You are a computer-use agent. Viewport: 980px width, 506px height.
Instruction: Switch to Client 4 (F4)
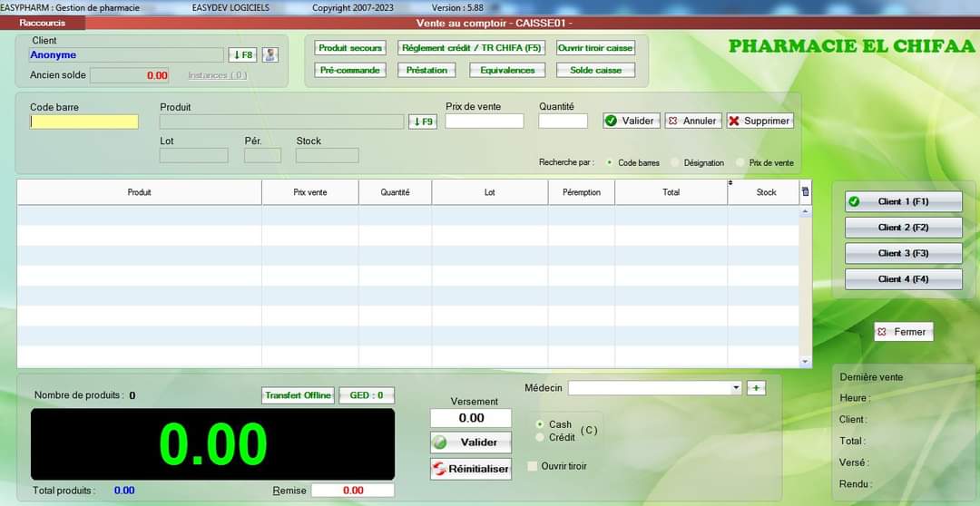903,279
